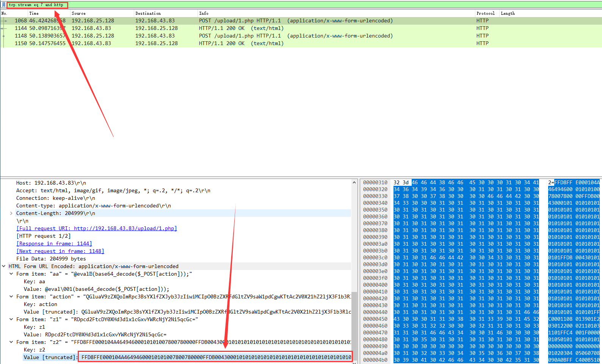Select the Key: z2 line
This screenshot has height=364, width=602.
tap(34, 350)
